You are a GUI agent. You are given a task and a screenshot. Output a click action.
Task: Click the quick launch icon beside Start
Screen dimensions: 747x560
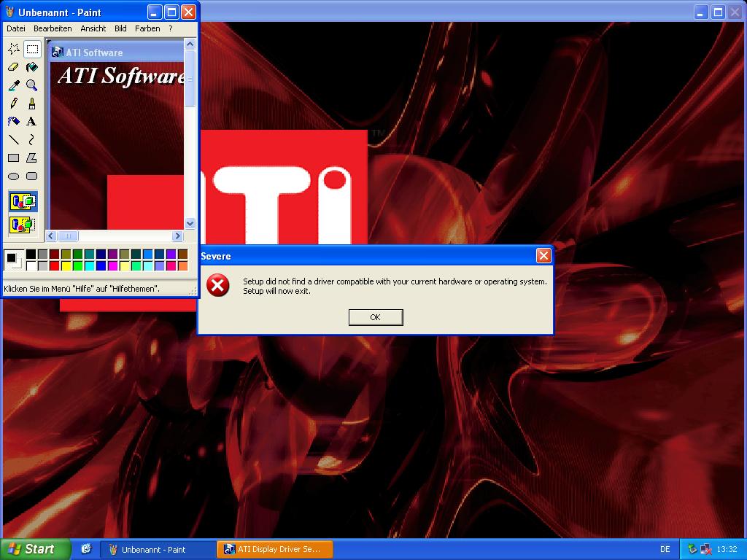pos(86,549)
